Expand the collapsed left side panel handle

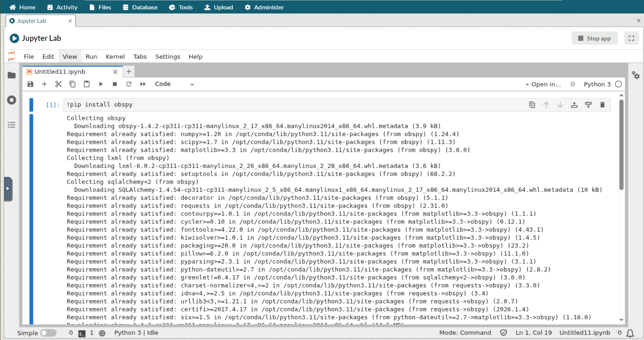[8, 189]
